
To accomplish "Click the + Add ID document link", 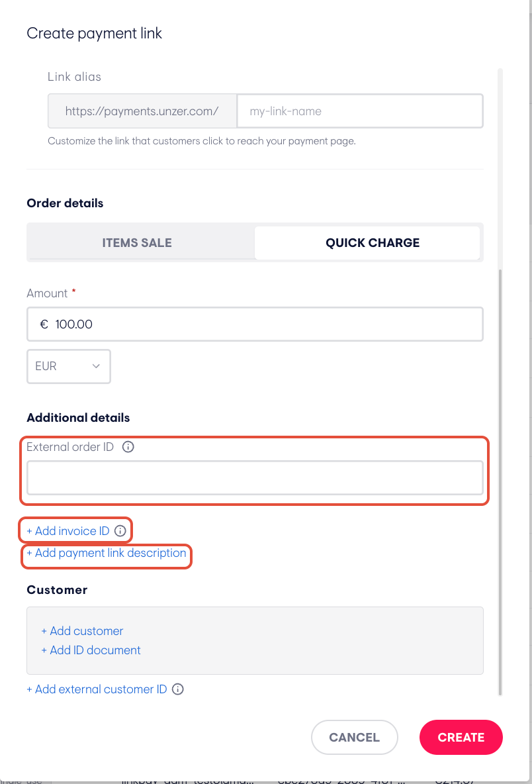I will pos(91,650).
